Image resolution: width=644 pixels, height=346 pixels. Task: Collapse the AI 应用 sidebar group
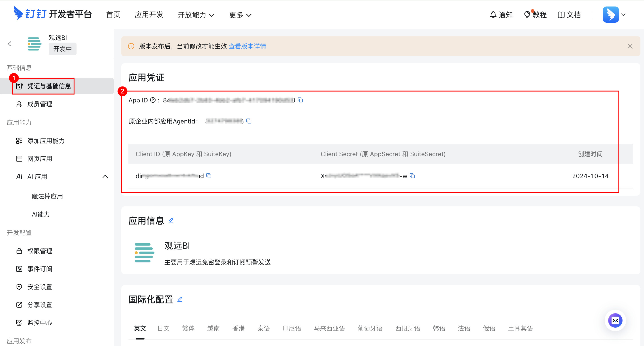[105, 177]
